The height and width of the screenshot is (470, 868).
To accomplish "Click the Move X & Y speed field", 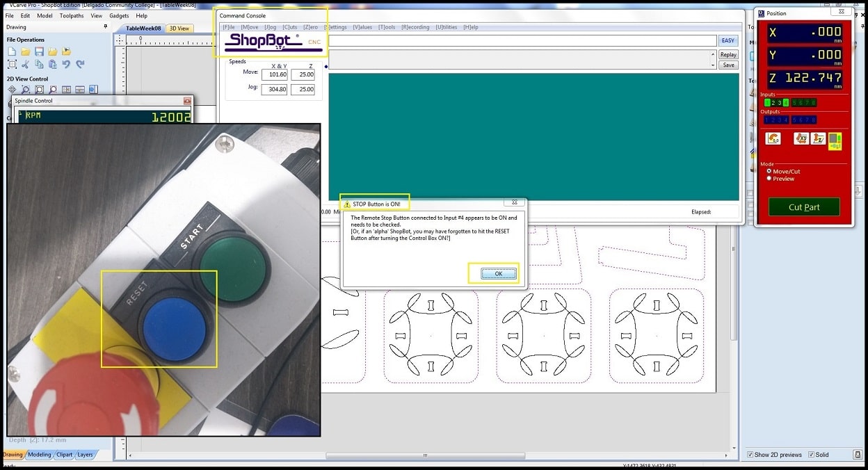I will [x=274, y=74].
